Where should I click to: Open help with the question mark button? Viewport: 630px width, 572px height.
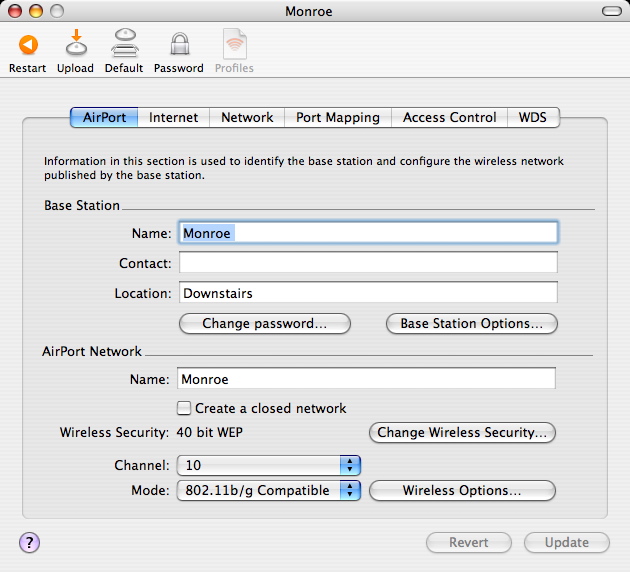pos(29,543)
